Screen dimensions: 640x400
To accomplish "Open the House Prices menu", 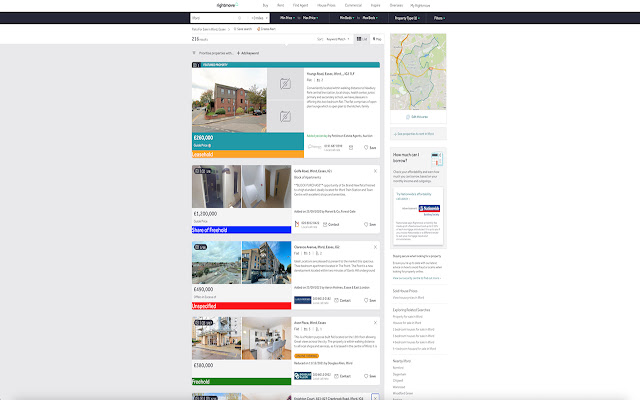I will click(x=326, y=5).
